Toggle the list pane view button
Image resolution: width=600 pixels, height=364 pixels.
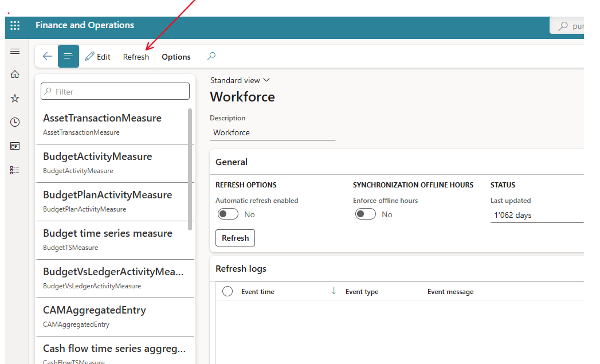coord(69,57)
